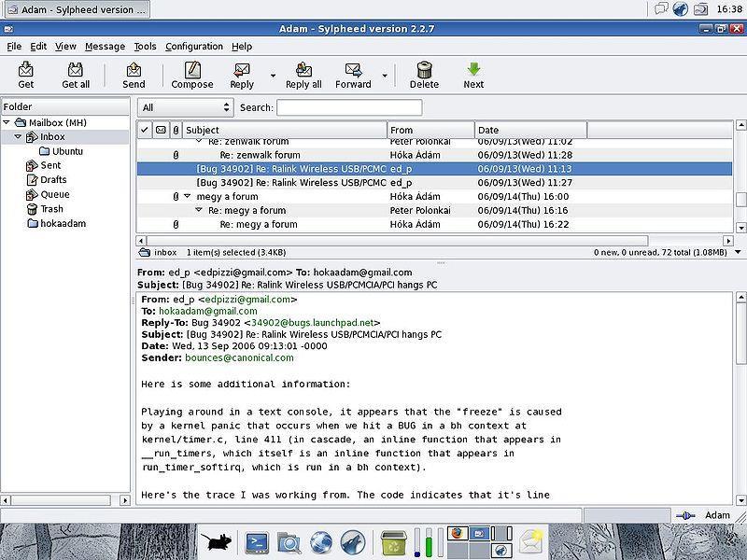The height and width of the screenshot is (560, 747).
Task: Sort by the mark checkmark column header
Action: tap(145, 130)
